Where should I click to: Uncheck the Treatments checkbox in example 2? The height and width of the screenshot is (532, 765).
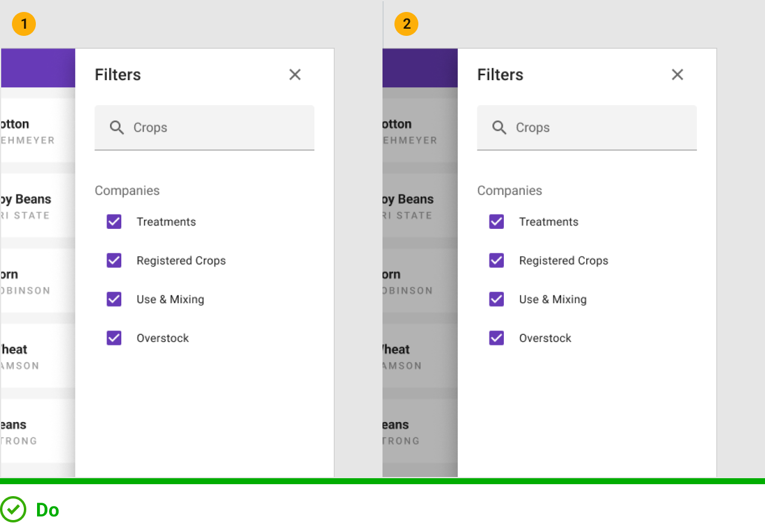497,222
